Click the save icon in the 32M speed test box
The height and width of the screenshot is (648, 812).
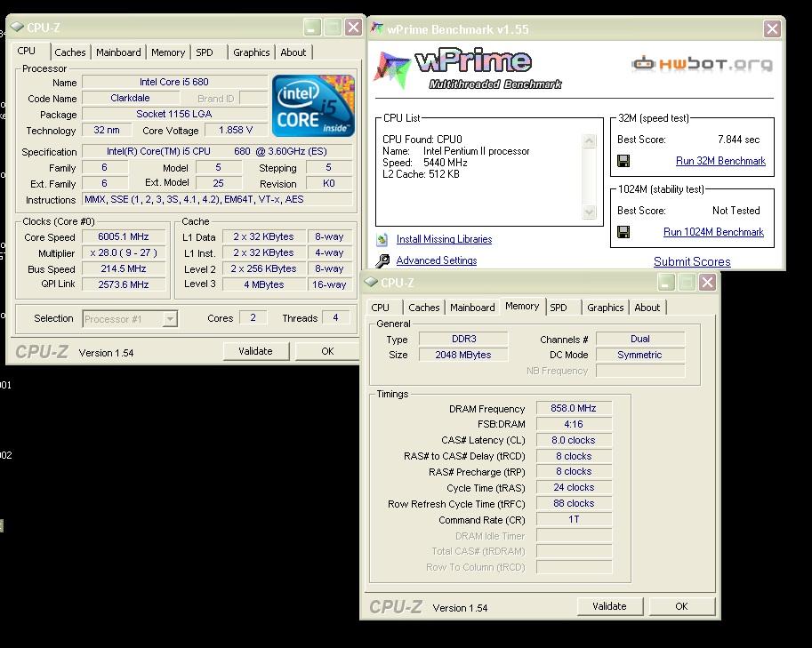coord(623,161)
